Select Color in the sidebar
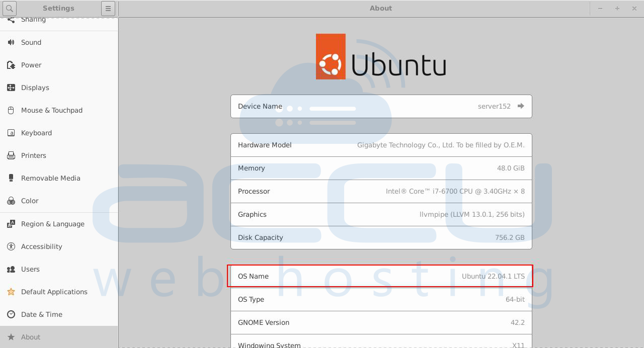This screenshot has width=644, height=348. pos(59,201)
